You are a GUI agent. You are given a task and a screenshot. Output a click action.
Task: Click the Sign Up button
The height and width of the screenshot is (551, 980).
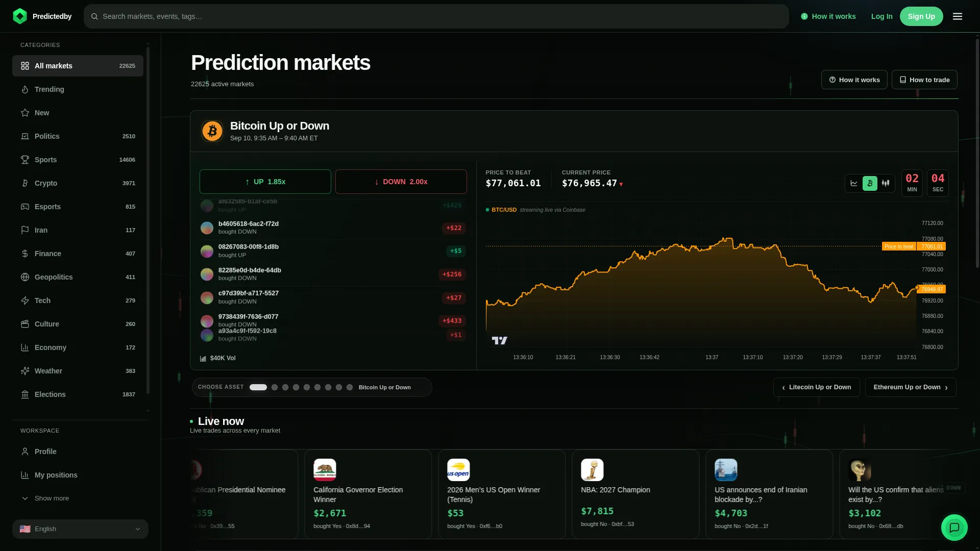[921, 16]
